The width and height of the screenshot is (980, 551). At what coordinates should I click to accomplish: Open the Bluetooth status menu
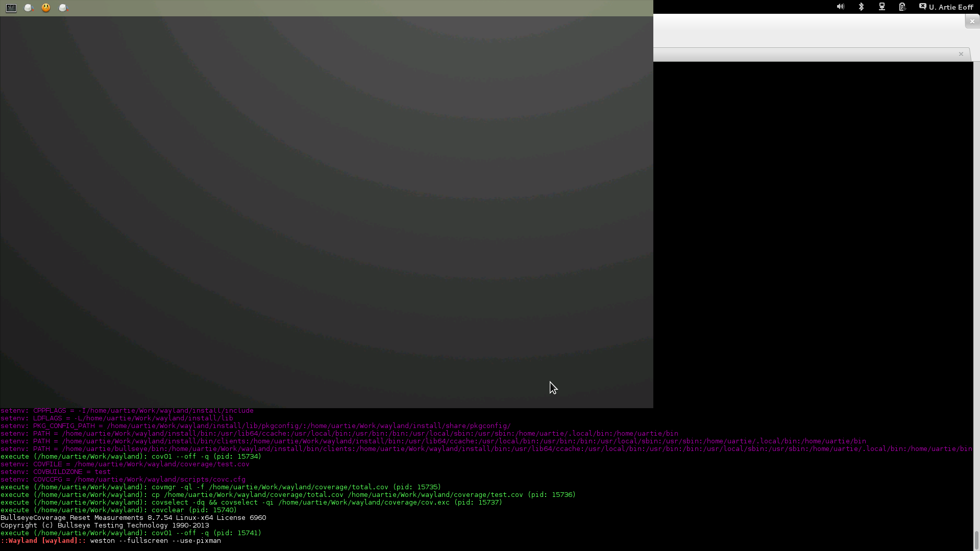[x=861, y=7]
